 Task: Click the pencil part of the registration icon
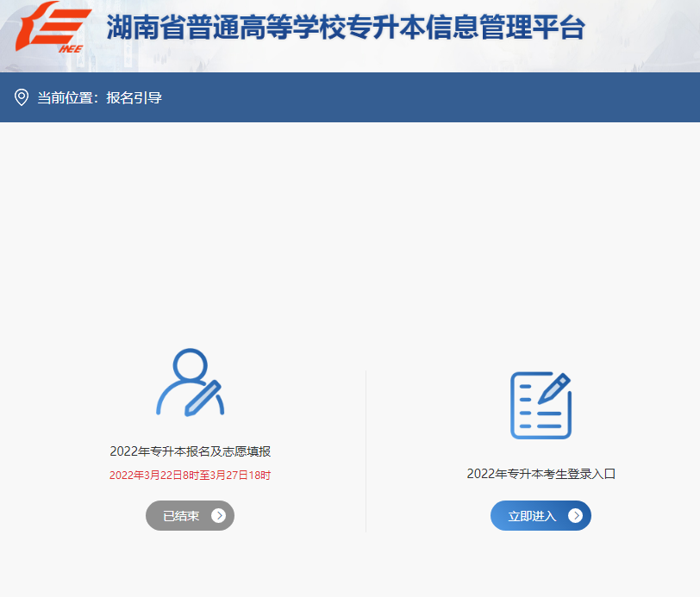[x=205, y=395]
